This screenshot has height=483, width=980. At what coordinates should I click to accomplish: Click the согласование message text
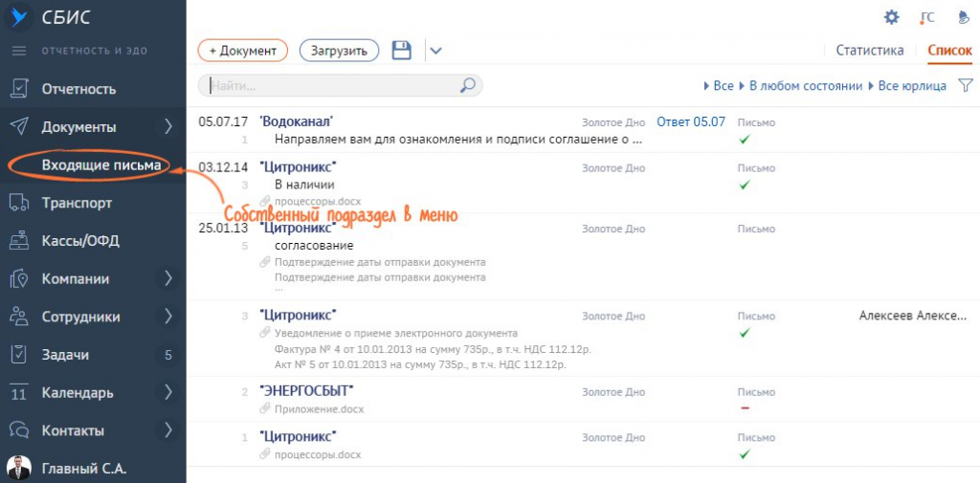coord(314,246)
